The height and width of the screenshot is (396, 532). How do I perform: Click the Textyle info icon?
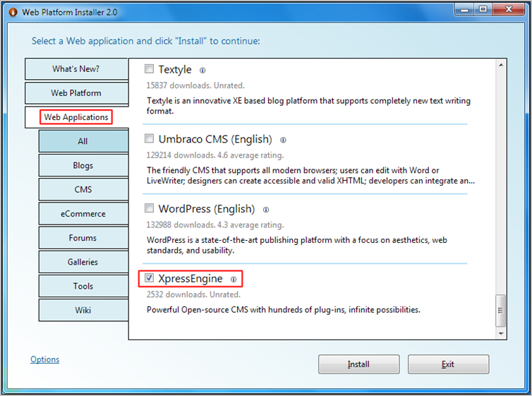pyautogui.click(x=202, y=71)
